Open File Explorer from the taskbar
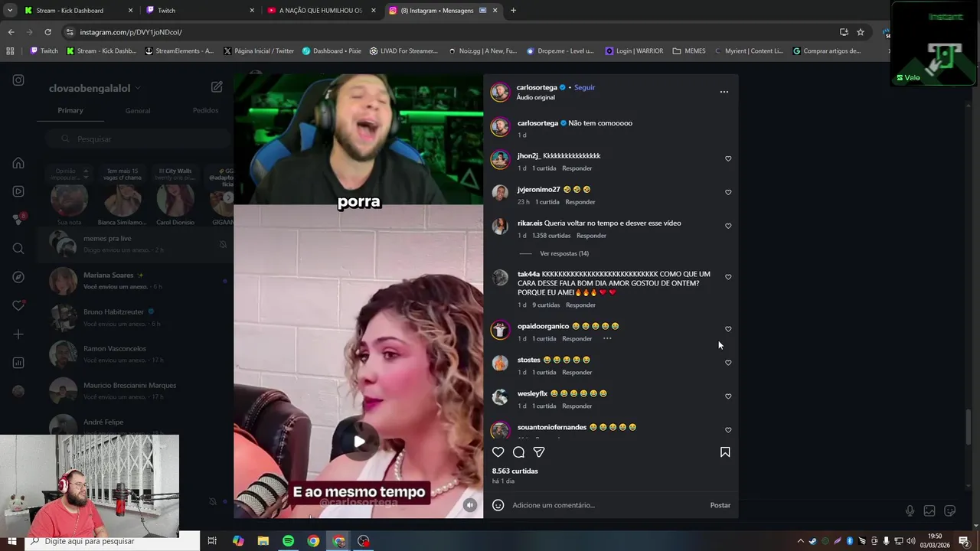Viewport: 980px width, 551px height. tap(263, 541)
